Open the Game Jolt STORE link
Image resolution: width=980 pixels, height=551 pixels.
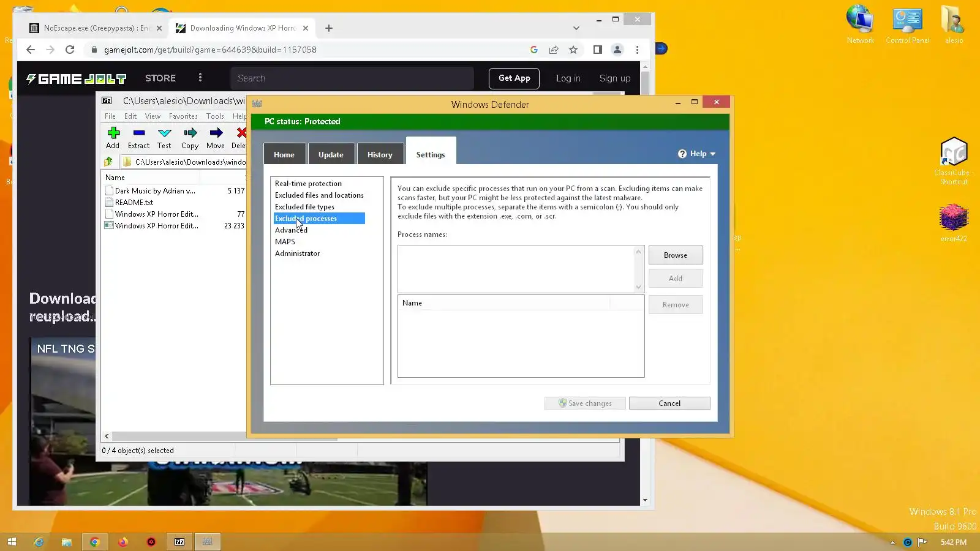pyautogui.click(x=160, y=78)
